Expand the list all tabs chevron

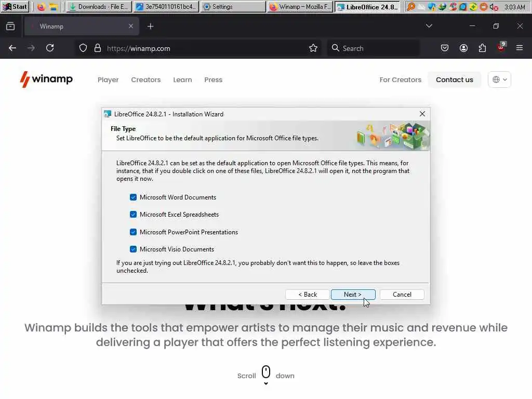pos(429,26)
